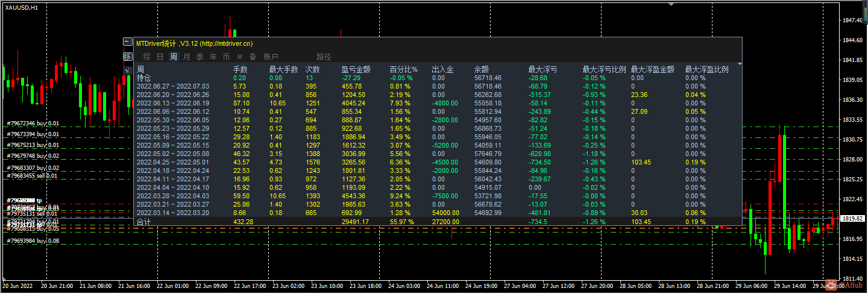Image resolution: width=868 pixels, height=294 pixels.
Task: Click the 路径 path tab
Action: coord(324,57)
